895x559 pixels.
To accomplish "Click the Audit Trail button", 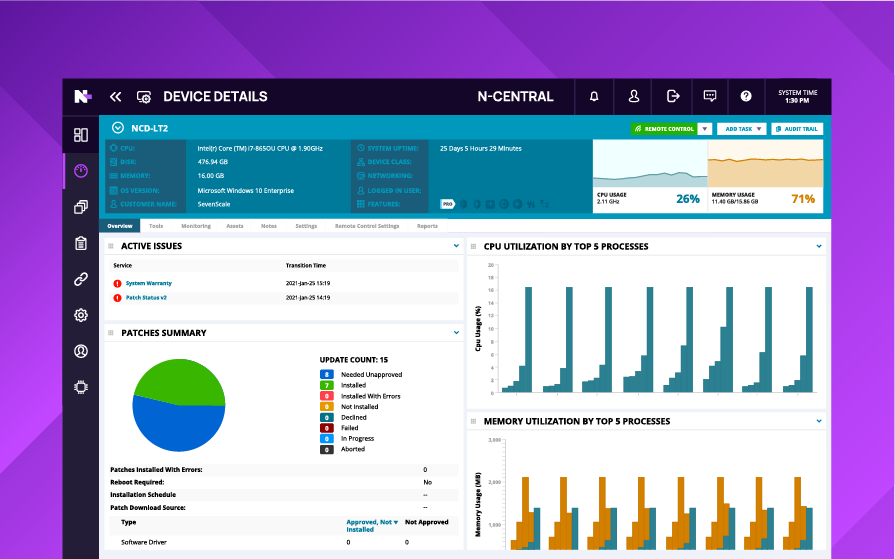I will tap(797, 129).
